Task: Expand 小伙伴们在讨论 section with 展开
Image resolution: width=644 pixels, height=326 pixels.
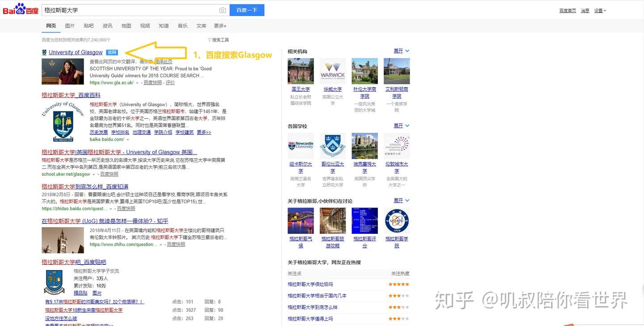Action: (x=401, y=200)
